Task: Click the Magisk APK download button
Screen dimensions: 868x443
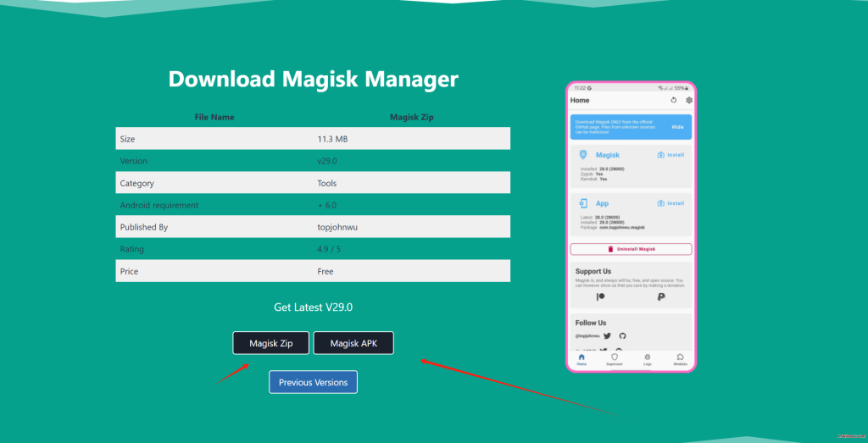Action: [x=353, y=343]
